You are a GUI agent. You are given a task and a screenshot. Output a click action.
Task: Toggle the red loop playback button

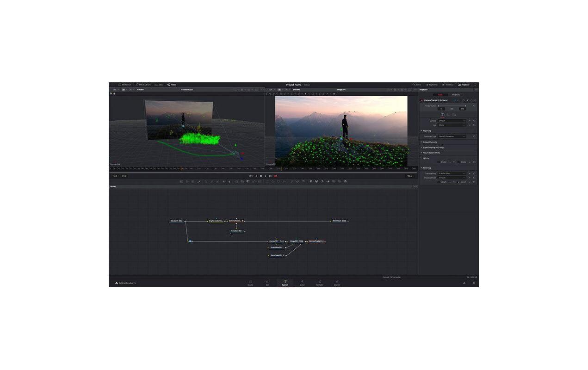276,176
